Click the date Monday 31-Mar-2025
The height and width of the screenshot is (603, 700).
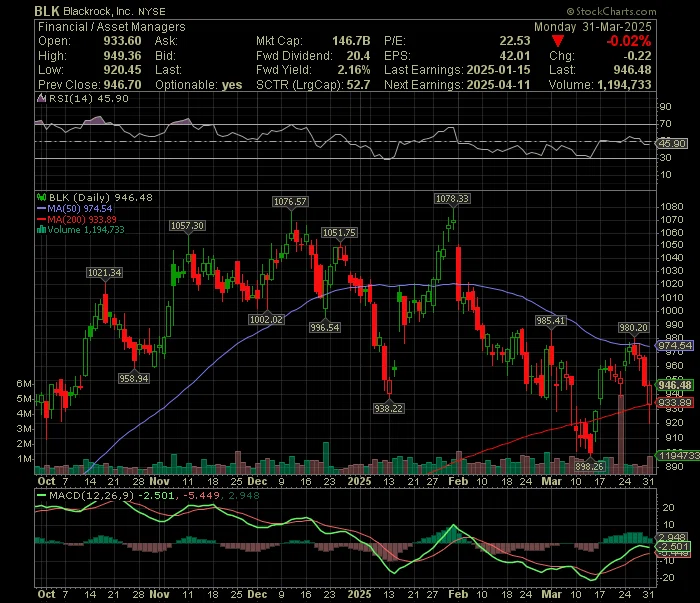(593, 27)
